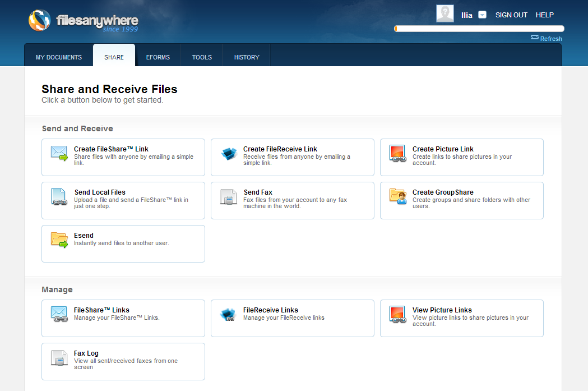Open View Picture Links title

coord(442,310)
